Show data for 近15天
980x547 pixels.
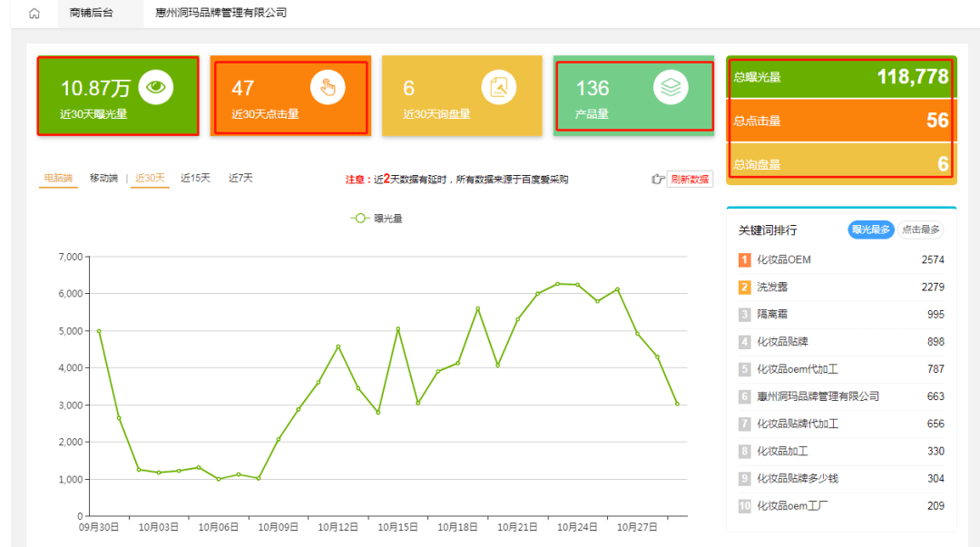point(195,179)
